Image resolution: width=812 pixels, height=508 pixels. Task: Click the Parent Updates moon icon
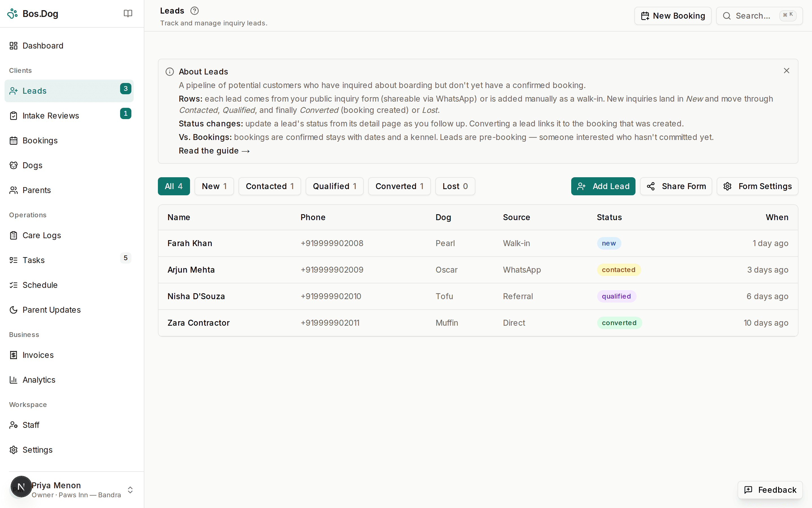(14, 310)
